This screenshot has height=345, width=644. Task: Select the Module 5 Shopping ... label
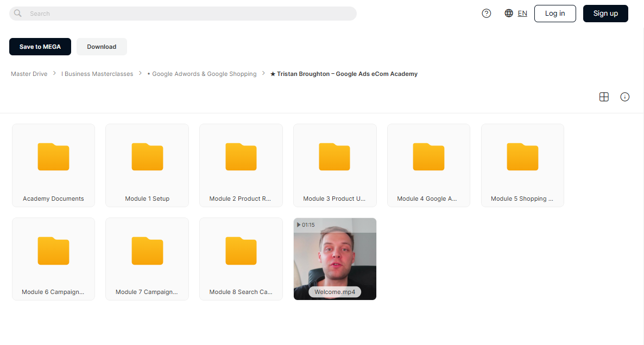coord(522,199)
